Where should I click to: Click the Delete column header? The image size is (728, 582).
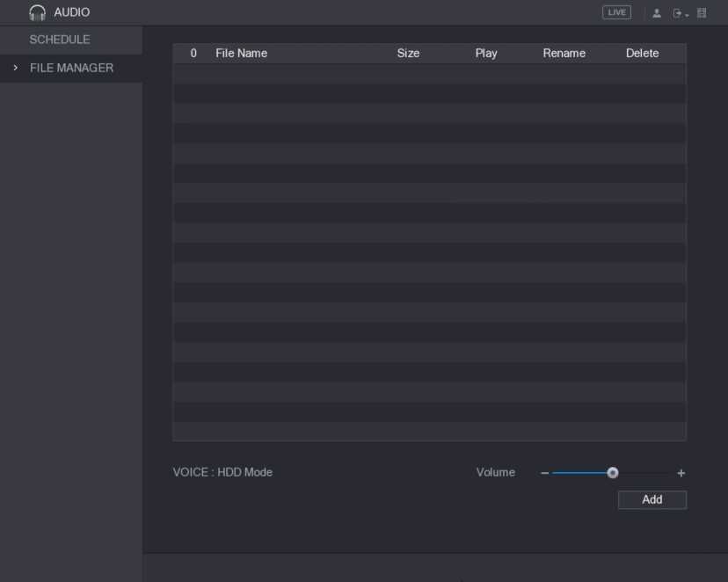coord(642,54)
